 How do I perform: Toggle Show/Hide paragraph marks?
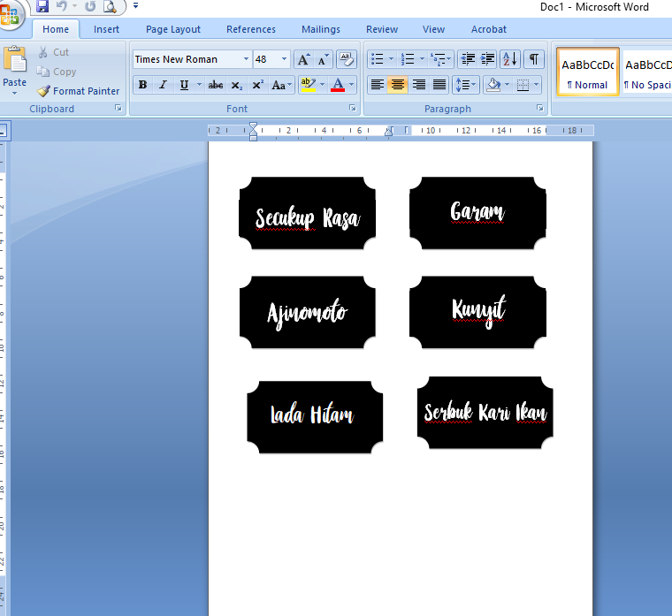pos(534,59)
